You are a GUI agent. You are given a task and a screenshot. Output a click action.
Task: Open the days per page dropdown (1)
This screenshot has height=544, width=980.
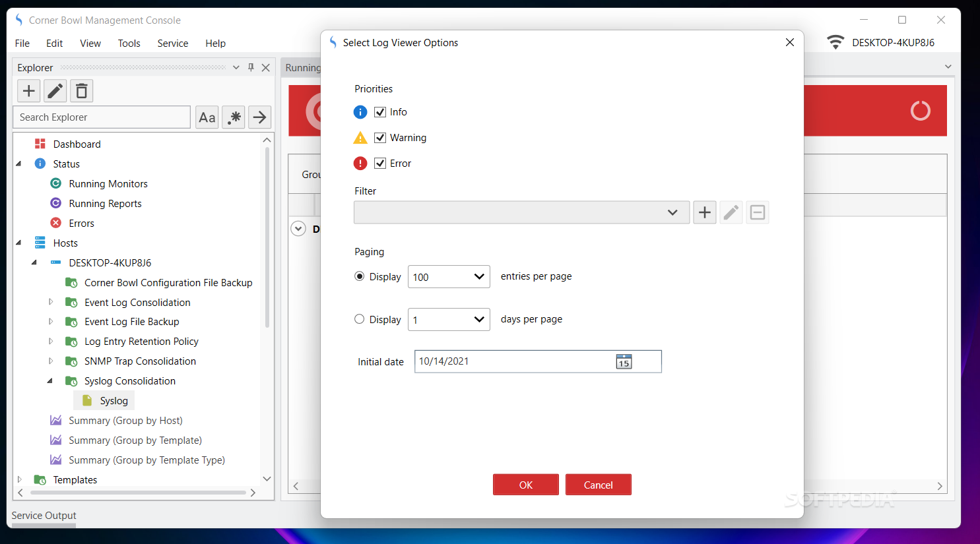[449, 320]
